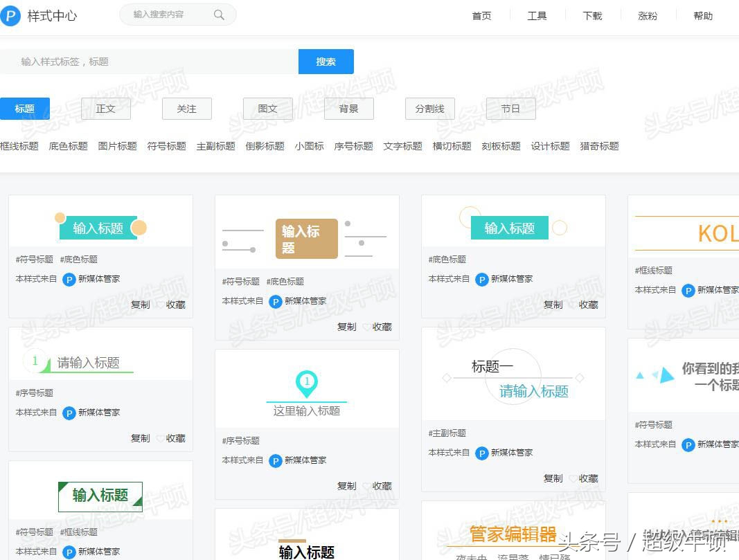739x560 pixels.
Task: Switch to the 正文 category tab
Action: tap(105, 109)
